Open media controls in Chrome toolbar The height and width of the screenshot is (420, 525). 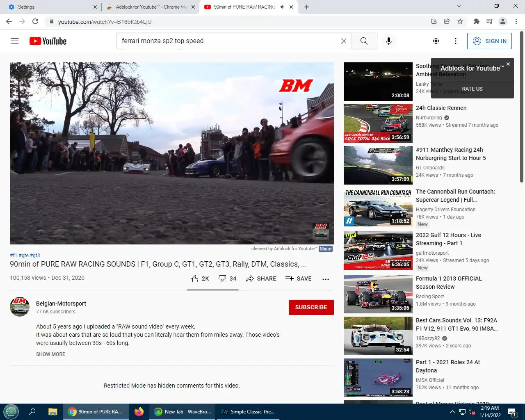click(x=489, y=21)
